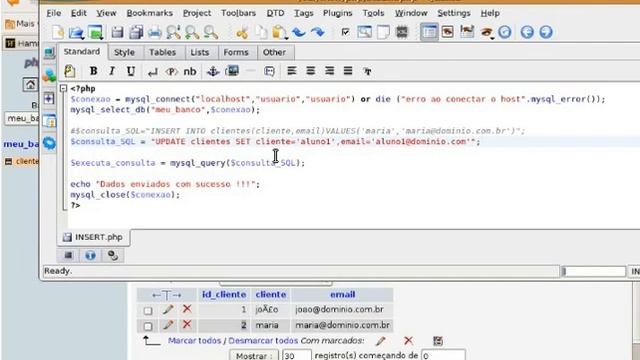The height and width of the screenshot is (360, 640).
Task: Insert non-breaking space nb icon
Action: (x=190, y=72)
